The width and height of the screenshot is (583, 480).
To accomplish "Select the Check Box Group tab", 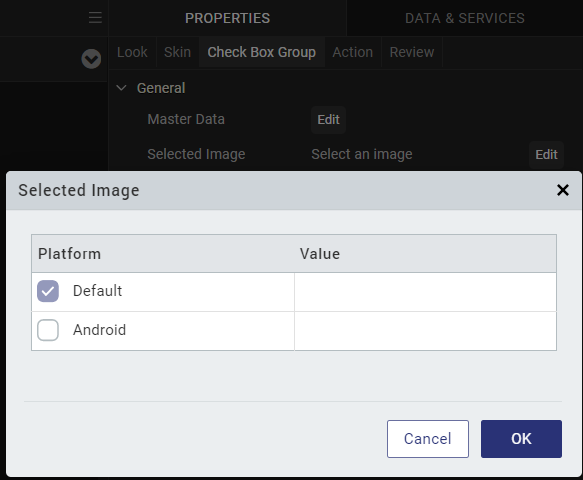I will (262, 52).
